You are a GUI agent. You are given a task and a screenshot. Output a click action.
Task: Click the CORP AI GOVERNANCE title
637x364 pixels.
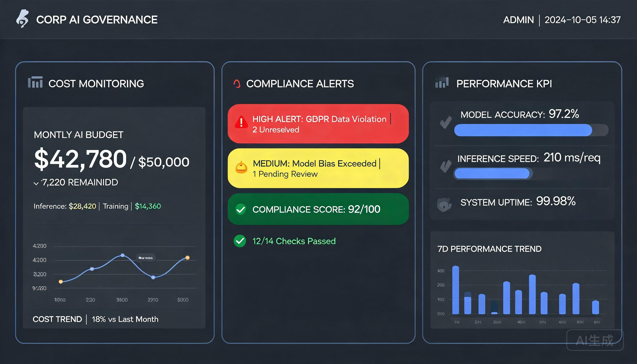pyautogui.click(x=97, y=20)
